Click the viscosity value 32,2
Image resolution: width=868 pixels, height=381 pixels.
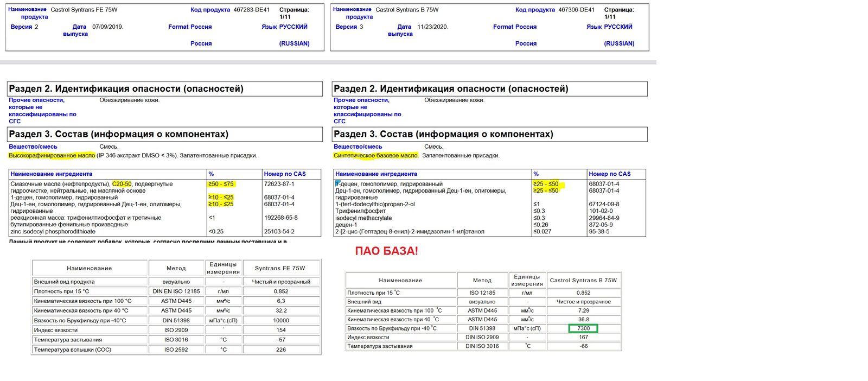(x=281, y=310)
